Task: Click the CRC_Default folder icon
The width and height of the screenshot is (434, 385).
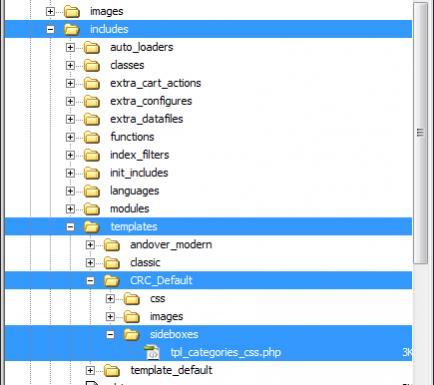Action: coord(111,281)
